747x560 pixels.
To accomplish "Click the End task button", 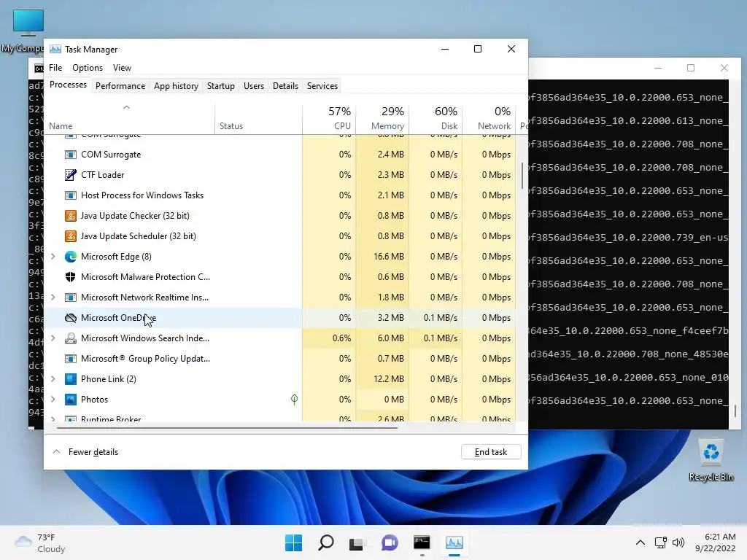I will pos(491,452).
